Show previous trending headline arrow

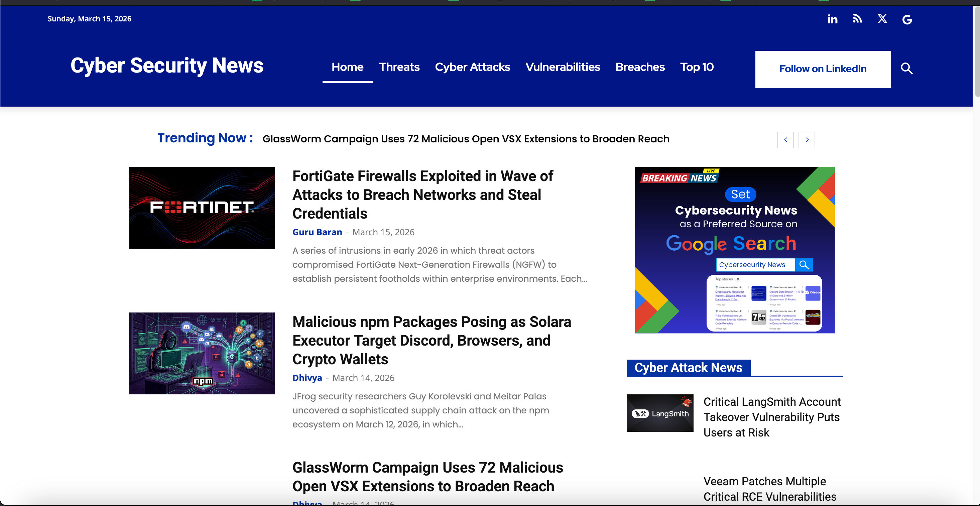tap(785, 140)
